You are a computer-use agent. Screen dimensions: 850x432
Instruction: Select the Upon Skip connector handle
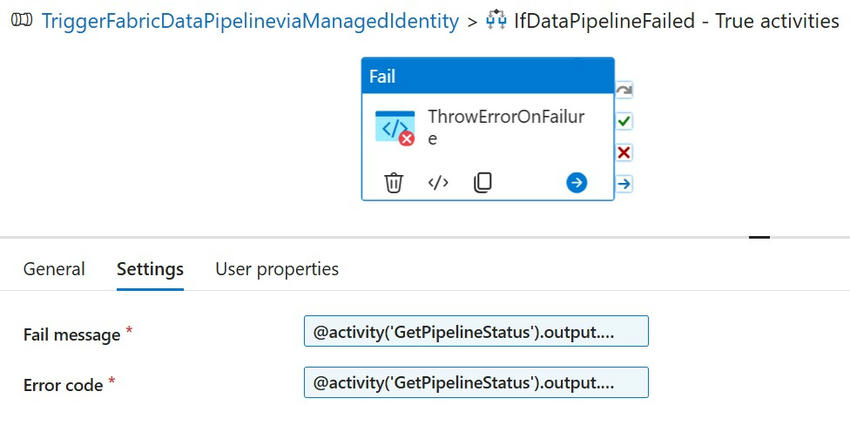point(624,90)
